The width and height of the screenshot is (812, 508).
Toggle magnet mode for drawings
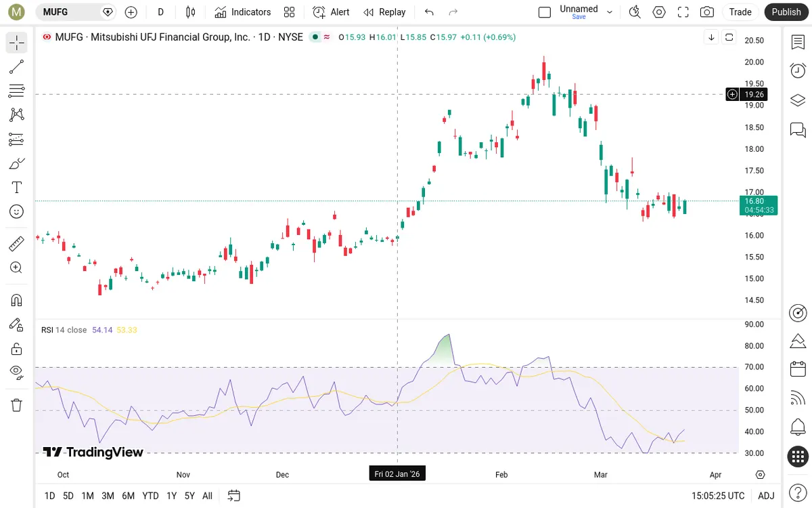tap(17, 300)
